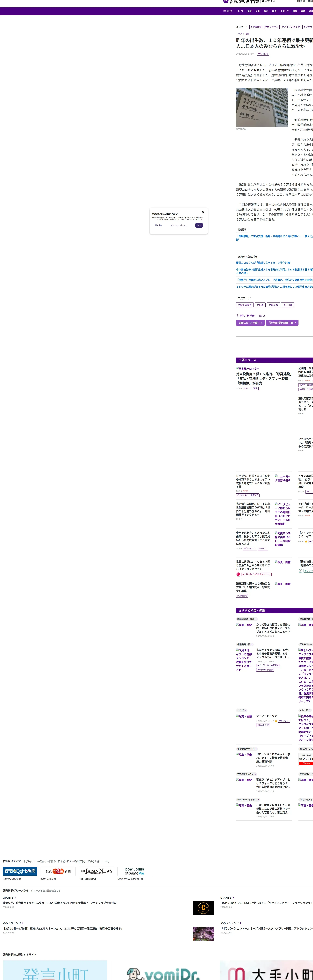The height and width of the screenshot is (980, 313).
Task: Open the プライバシーポリシー link
Action: tap(179, 225)
